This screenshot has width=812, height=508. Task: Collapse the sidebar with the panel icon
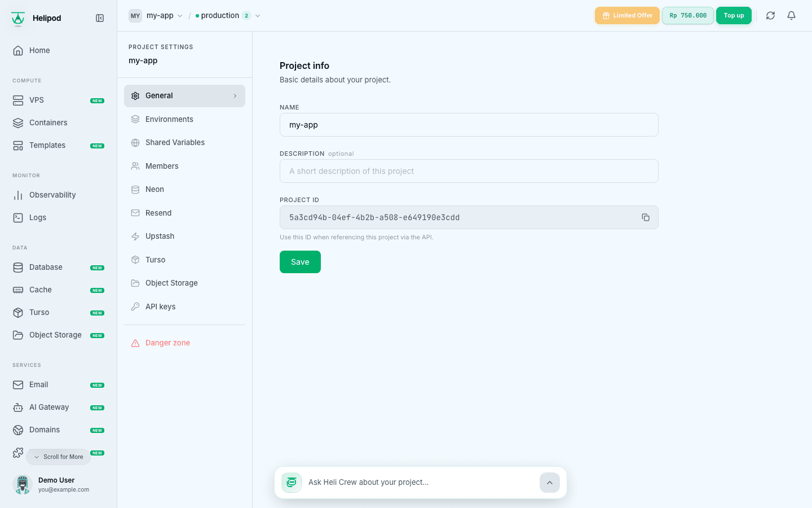click(100, 18)
